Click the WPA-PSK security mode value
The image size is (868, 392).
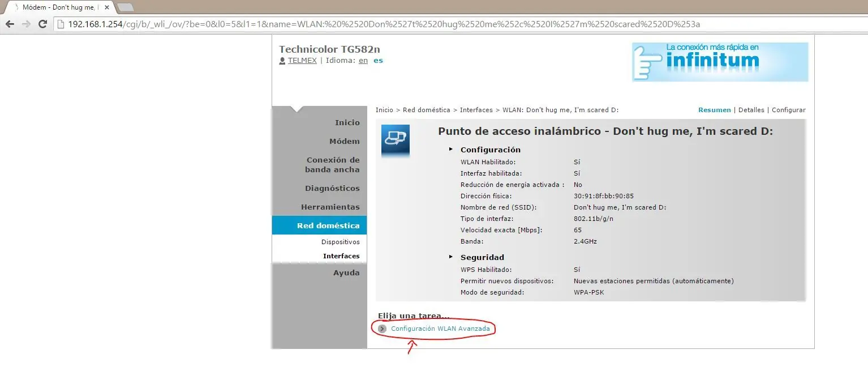pos(589,292)
